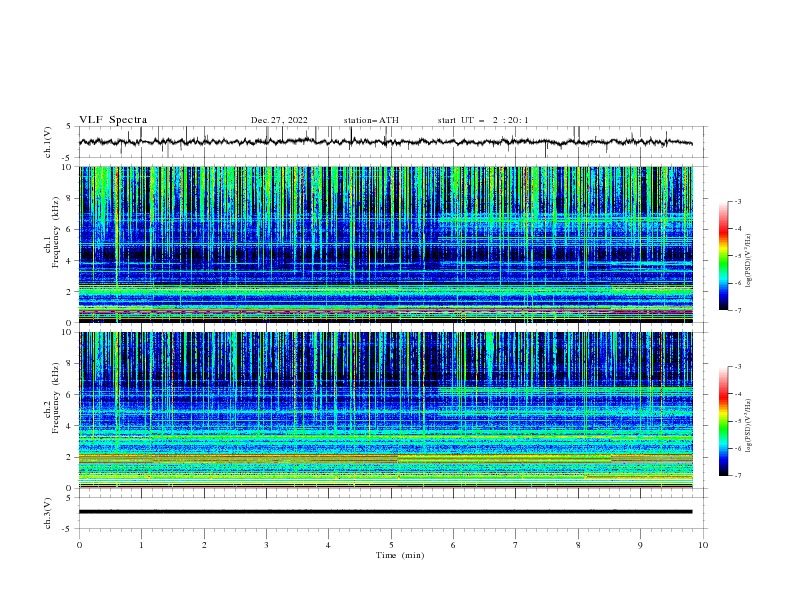This screenshot has width=792, height=612.
Task: Click inside the ch.2 spectrogram panel
Action: click(385, 410)
